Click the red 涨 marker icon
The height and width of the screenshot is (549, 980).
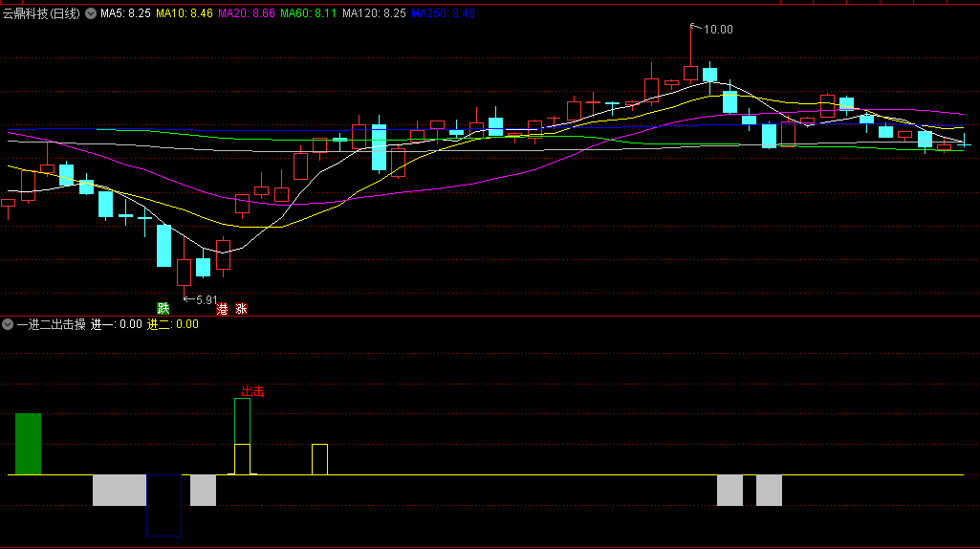(241, 309)
